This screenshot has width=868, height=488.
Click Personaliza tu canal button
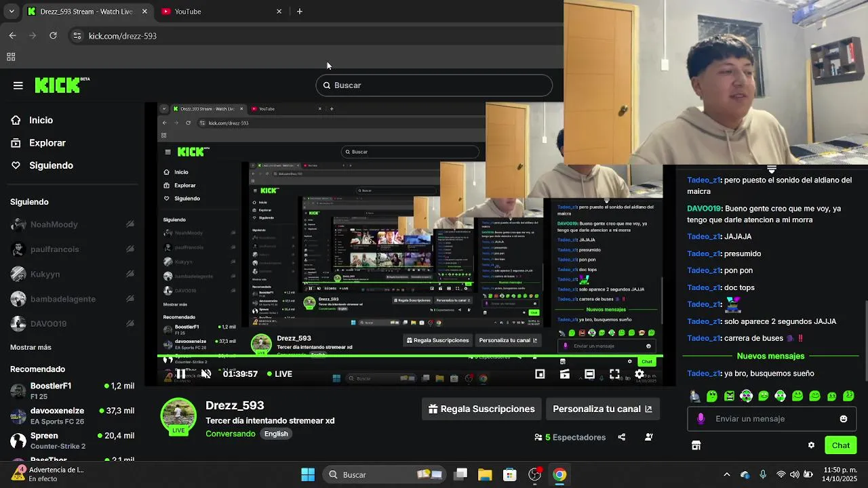[x=602, y=409]
